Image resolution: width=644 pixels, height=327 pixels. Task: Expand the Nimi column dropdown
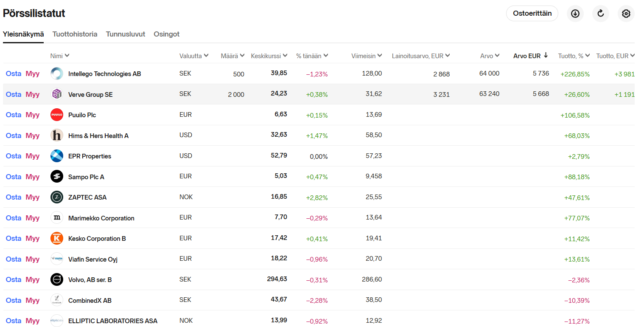[x=67, y=56]
